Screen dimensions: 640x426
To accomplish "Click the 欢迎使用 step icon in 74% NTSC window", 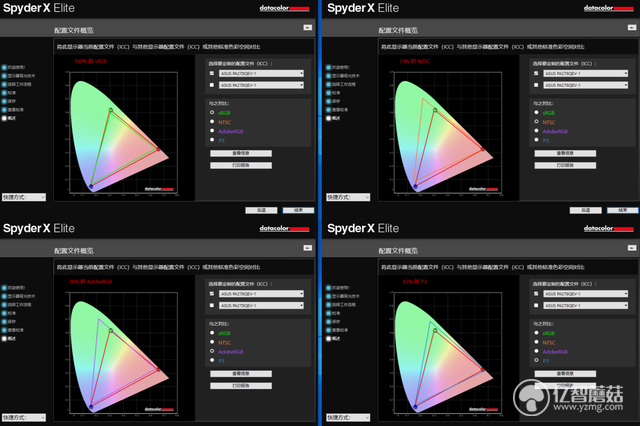I will click(x=328, y=67).
